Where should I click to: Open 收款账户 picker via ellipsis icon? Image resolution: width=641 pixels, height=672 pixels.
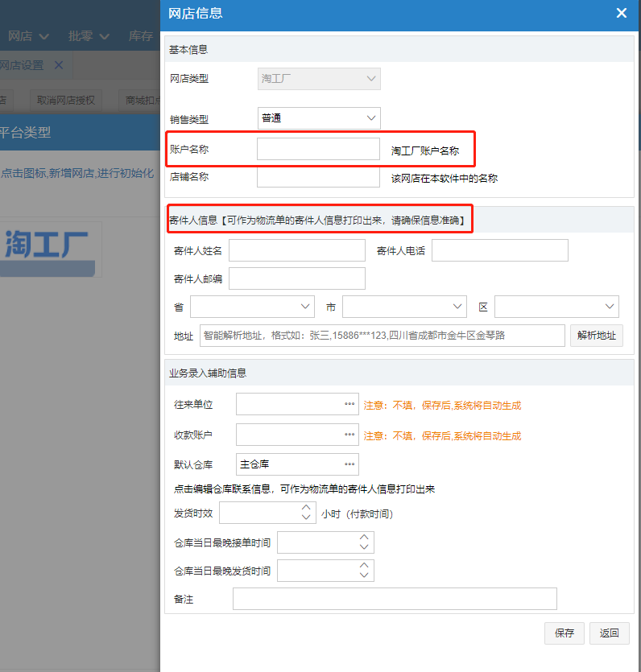(349, 435)
